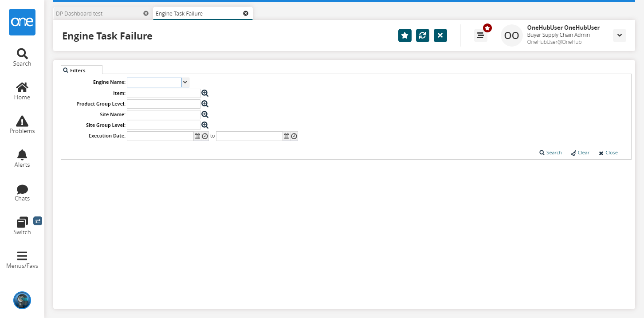Click the OneHubUser@OneHub text

[x=554, y=42]
